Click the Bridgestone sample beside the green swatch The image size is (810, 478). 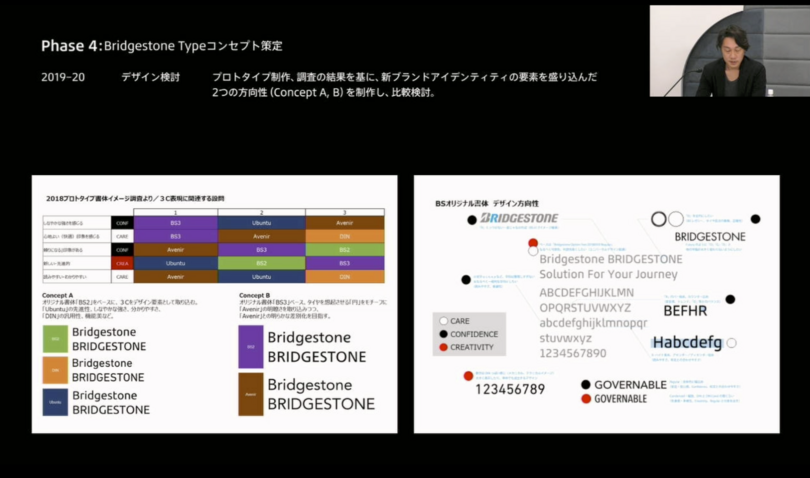[x=109, y=339]
